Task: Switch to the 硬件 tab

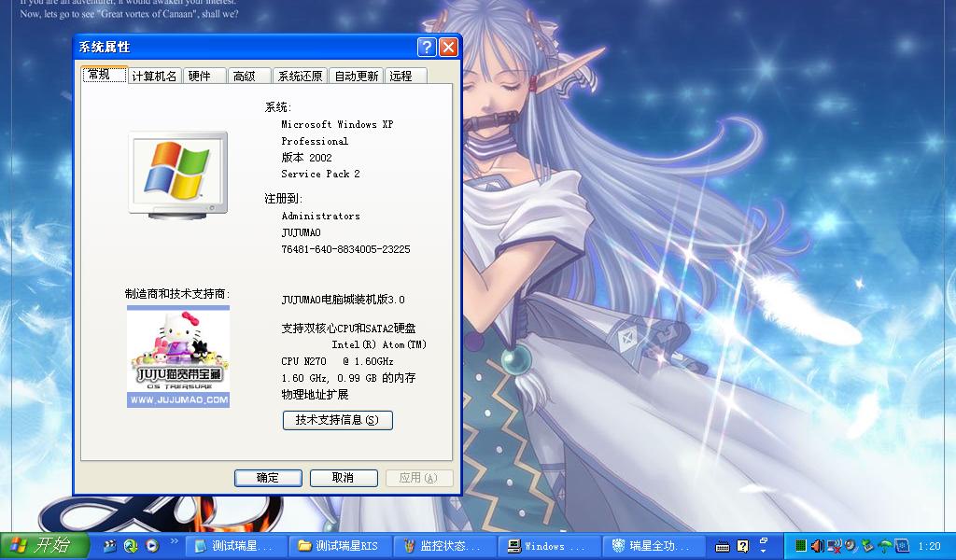Action: tap(204, 77)
